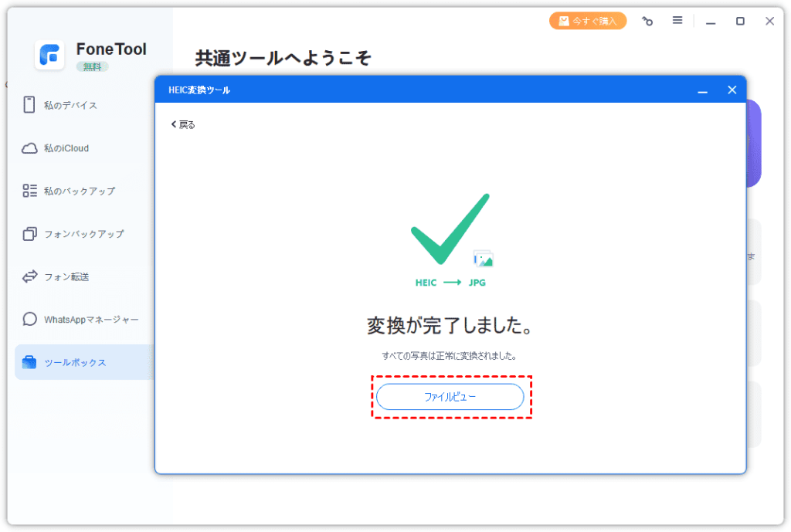Click the small picture icon above JPG

coord(483,259)
